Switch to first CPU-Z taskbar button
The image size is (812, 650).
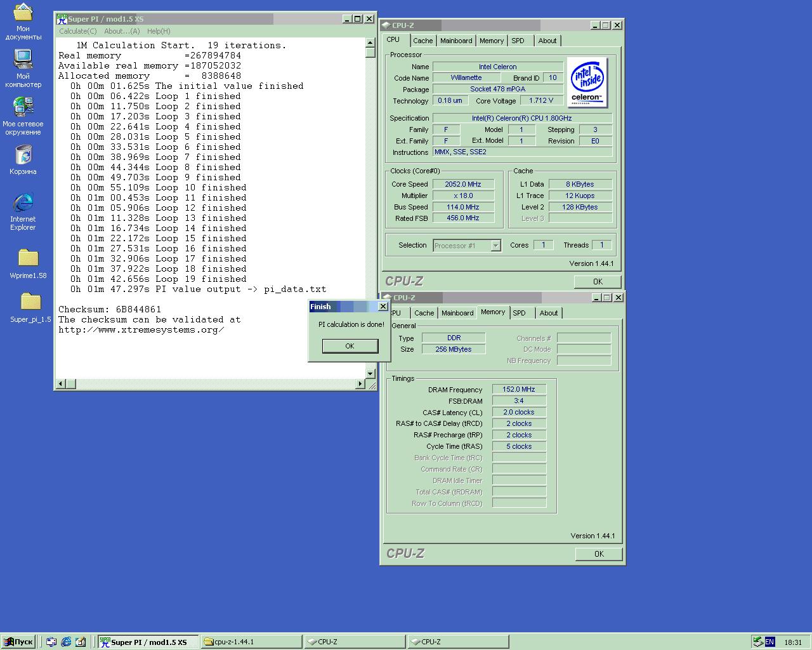[x=355, y=642]
